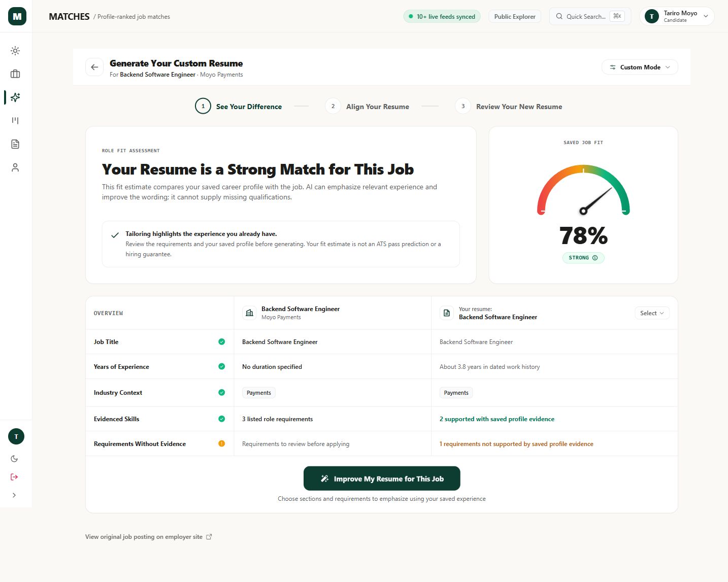Click the resume document icon beside Your resume
The height and width of the screenshot is (582, 728).
[447, 313]
